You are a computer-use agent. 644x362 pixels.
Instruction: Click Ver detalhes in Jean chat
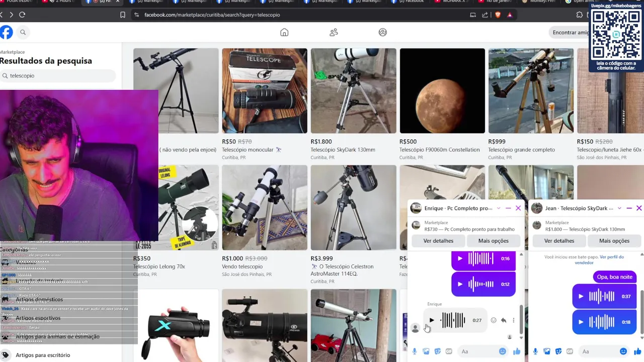coord(559,241)
